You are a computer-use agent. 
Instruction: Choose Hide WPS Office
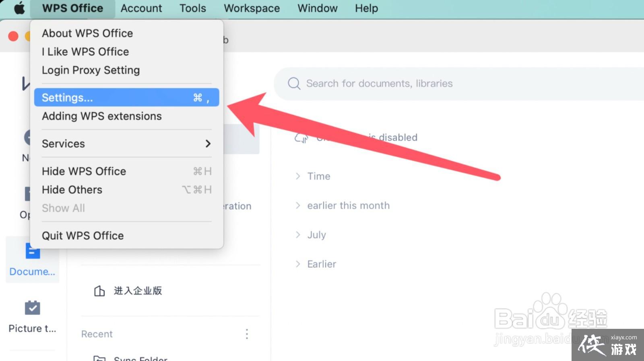click(x=127, y=171)
